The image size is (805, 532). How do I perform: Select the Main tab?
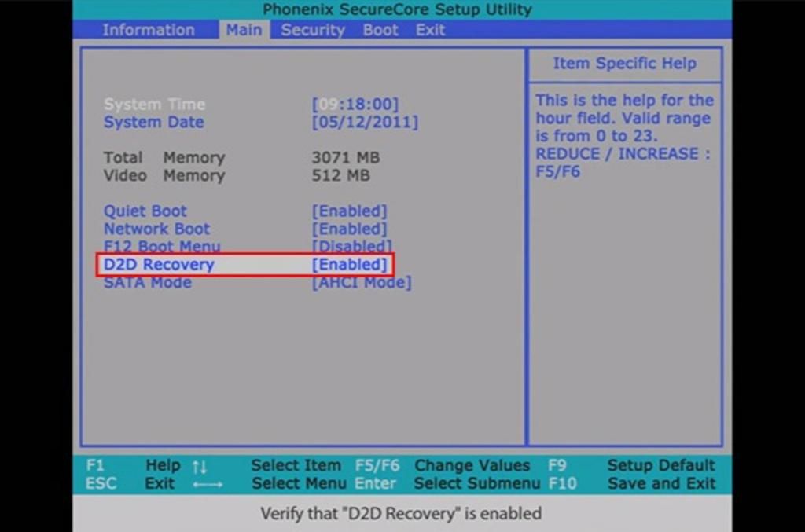(x=244, y=30)
